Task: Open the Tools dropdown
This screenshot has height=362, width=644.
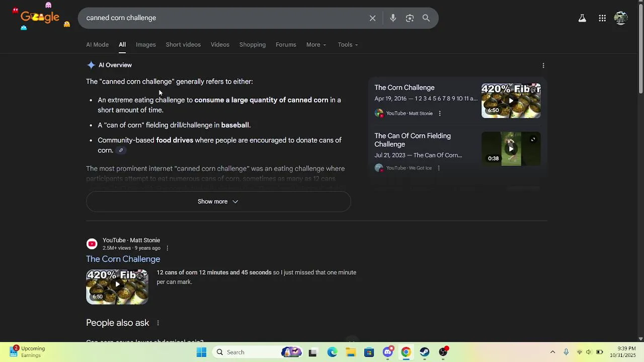Action: click(x=348, y=45)
